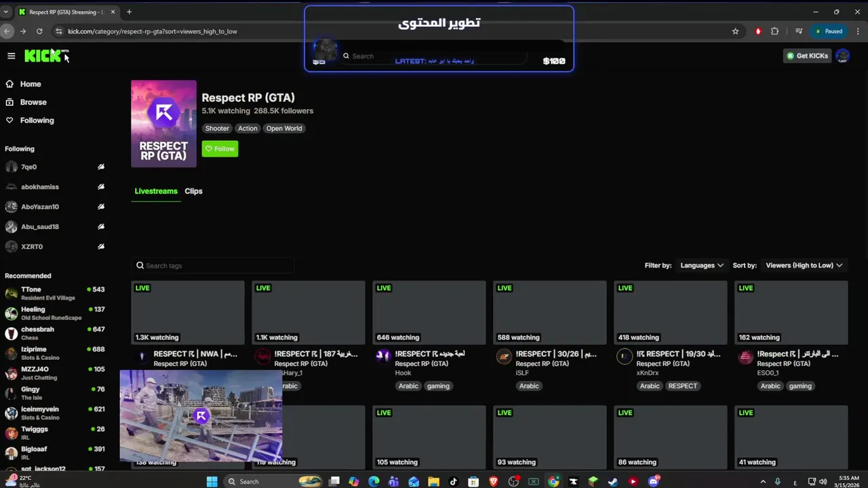
Task: Open followed channel XZRT0
Action: click(31, 247)
